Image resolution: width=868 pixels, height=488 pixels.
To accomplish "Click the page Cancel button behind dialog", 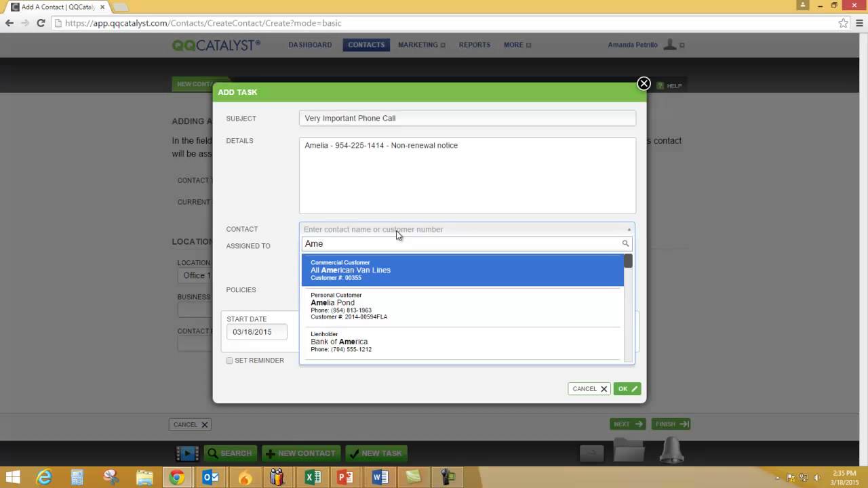I will click(x=190, y=425).
